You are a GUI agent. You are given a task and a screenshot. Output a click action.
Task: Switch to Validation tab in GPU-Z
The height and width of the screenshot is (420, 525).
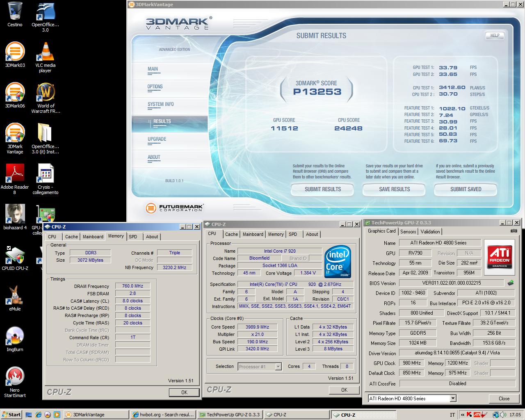pyautogui.click(x=430, y=231)
